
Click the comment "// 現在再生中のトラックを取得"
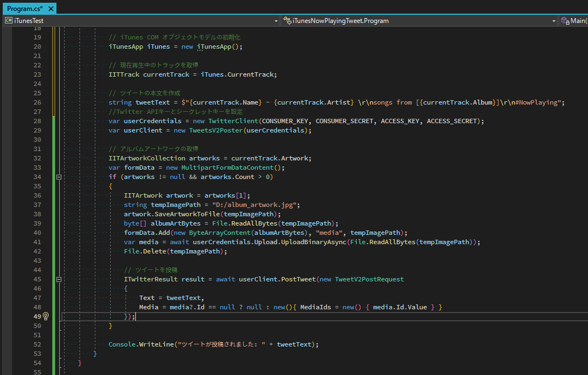153,65
